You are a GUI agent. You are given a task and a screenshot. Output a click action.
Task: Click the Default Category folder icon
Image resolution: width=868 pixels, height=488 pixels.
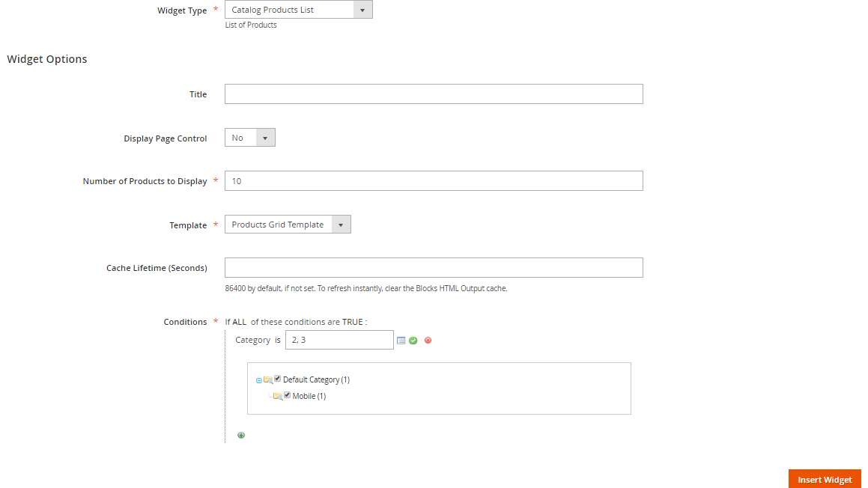268,380
